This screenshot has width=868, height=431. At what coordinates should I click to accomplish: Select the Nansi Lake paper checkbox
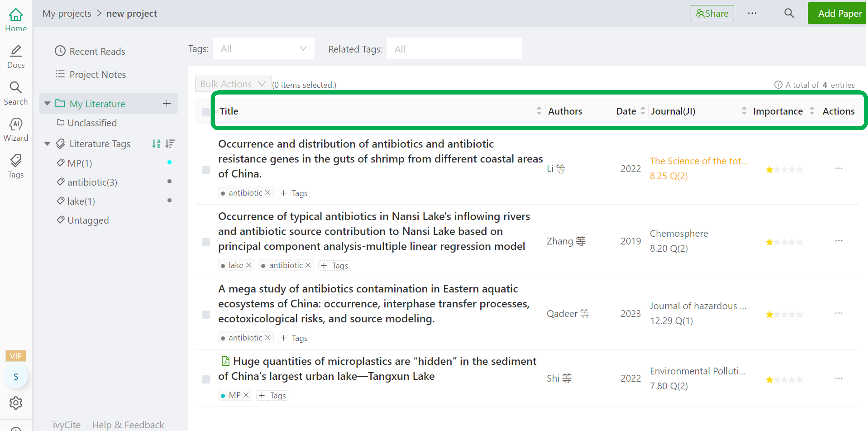tap(206, 242)
